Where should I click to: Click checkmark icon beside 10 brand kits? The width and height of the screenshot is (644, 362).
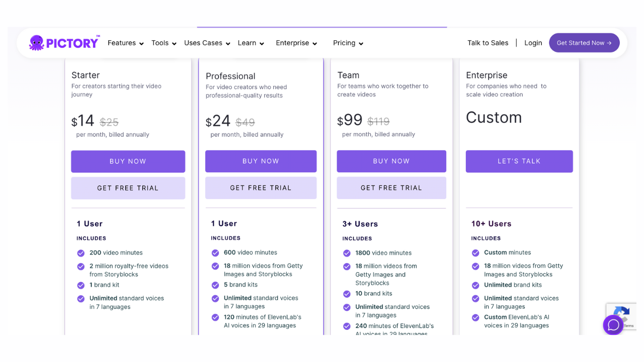(x=347, y=294)
